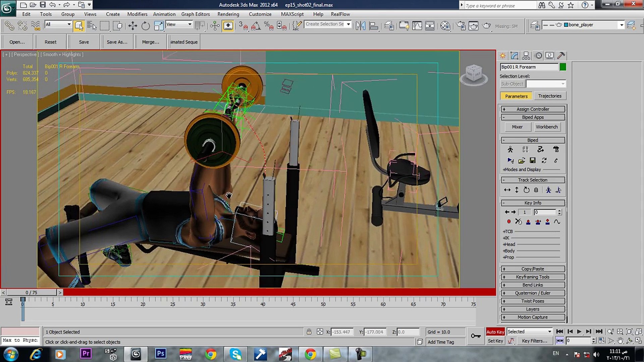Viewport: 644px width, 362px height.
Task: Select the Move transform tool
Action: (x=132, y=26)
